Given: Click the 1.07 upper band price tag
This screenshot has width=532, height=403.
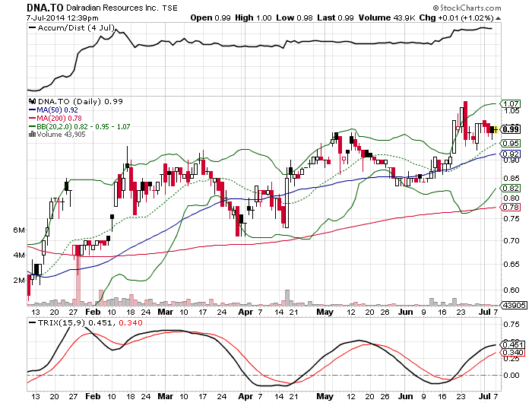Looking at the screenshot, I should (x=511, y=103).
